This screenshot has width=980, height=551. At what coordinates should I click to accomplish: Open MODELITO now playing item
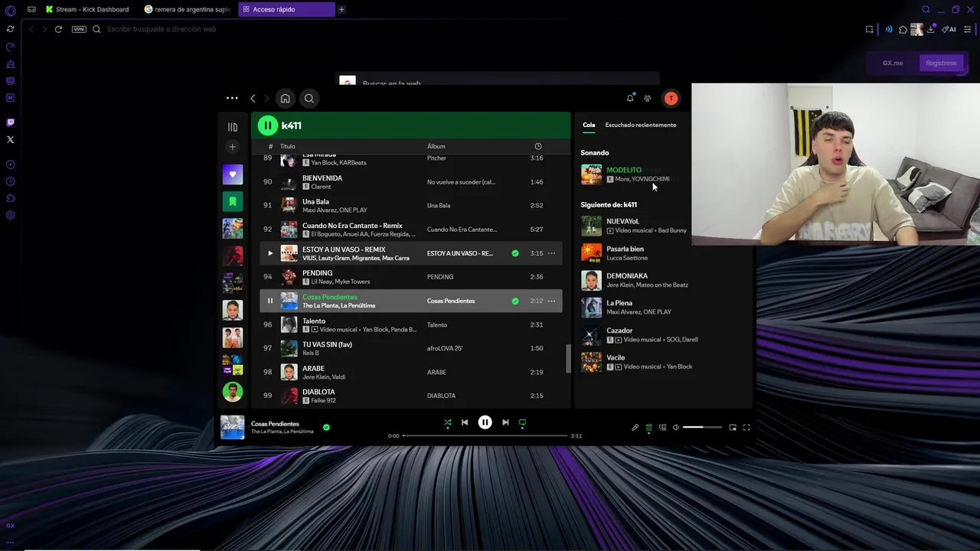click(624, 170)
